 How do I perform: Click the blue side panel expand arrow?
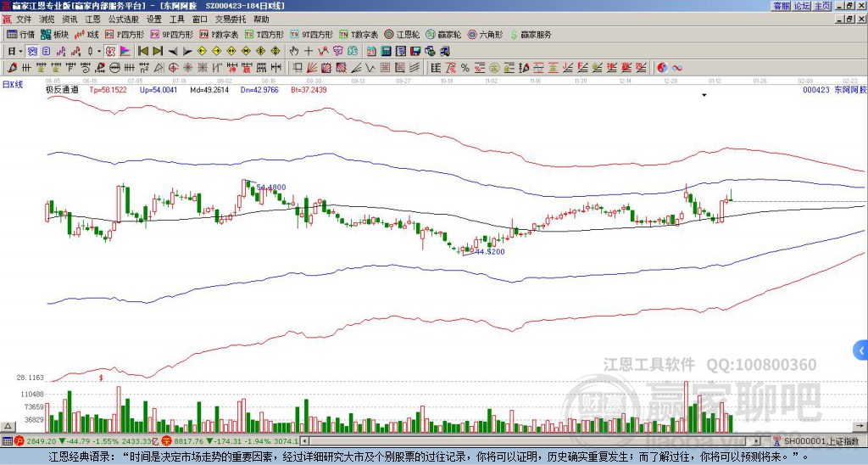[861, 350]
